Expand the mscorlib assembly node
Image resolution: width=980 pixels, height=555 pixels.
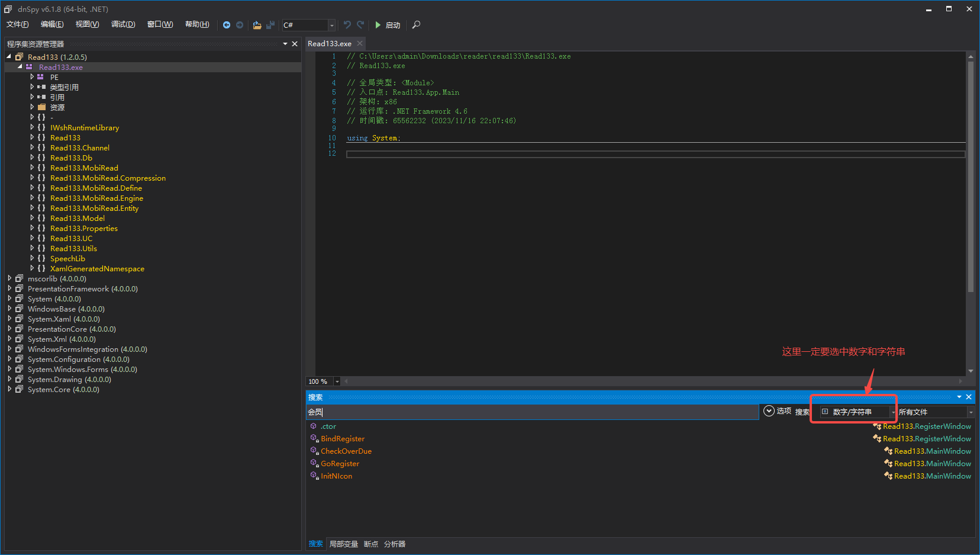pos(9,278)
